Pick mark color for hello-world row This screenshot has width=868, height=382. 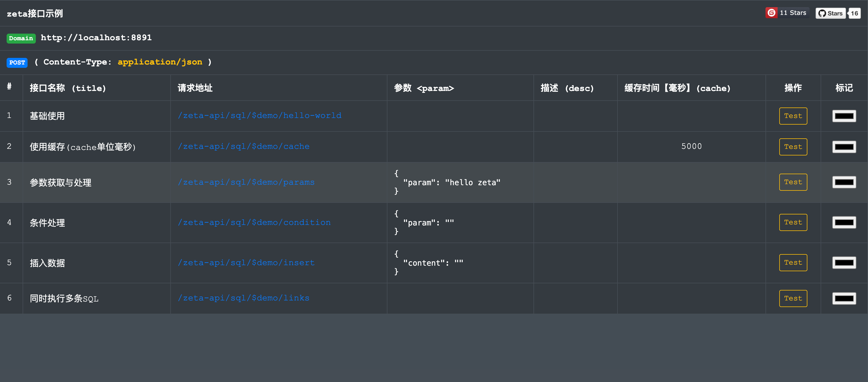(844, 116)
